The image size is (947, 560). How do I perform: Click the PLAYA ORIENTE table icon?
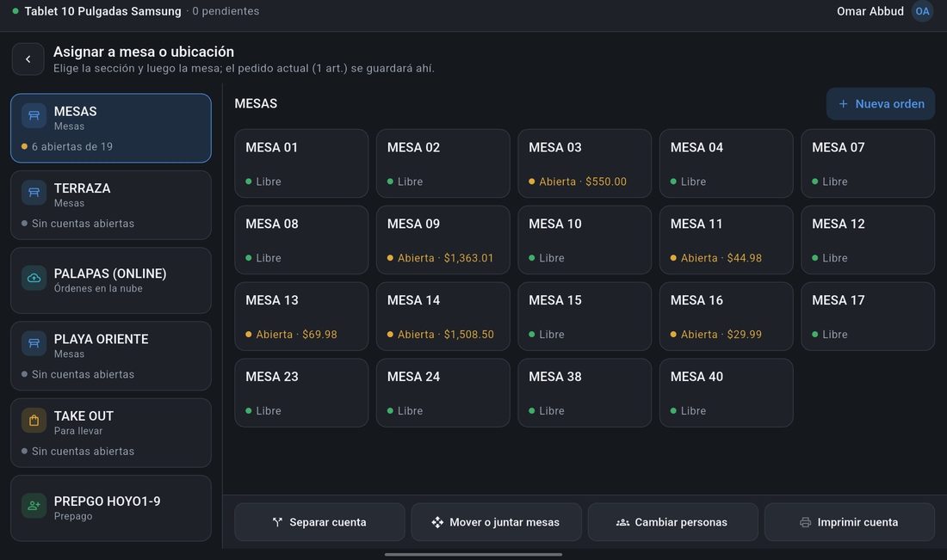pyautogui.click(x=34, y=343)
